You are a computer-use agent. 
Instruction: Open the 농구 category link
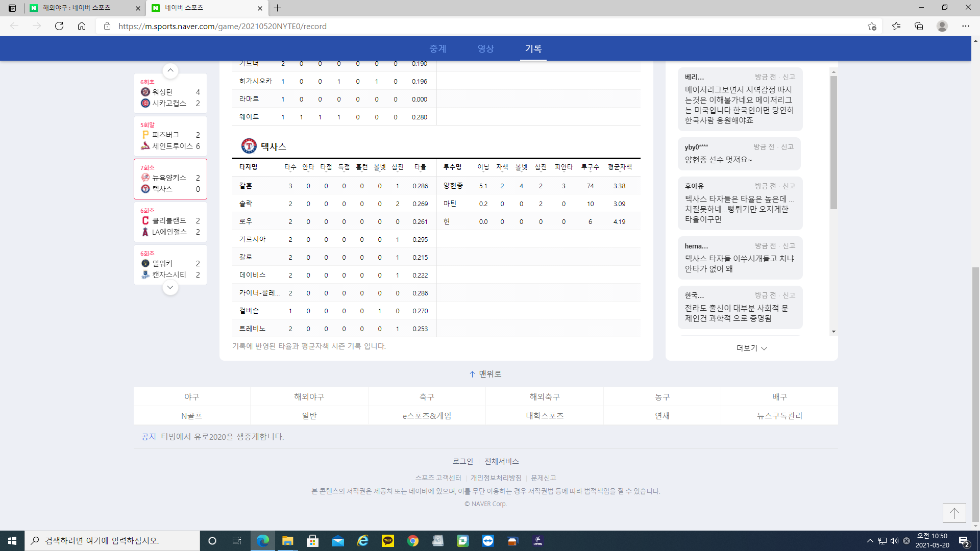tap(662, 397)
